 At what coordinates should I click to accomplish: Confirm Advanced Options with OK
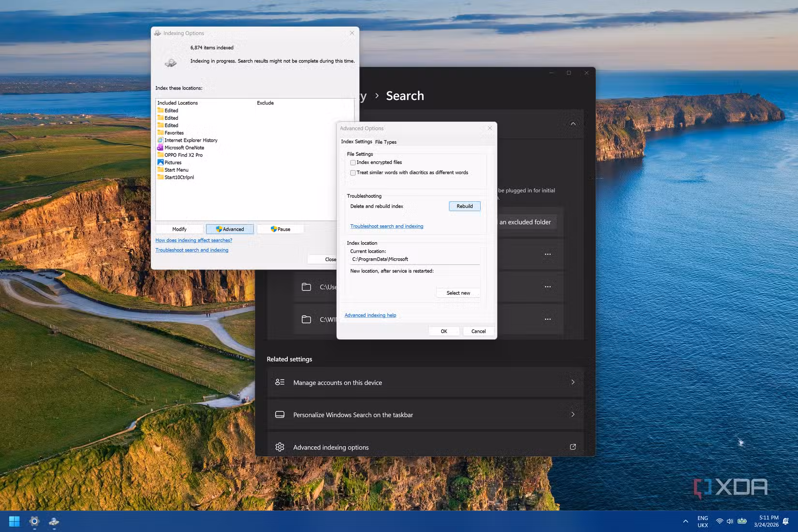[x=444, y=331]
